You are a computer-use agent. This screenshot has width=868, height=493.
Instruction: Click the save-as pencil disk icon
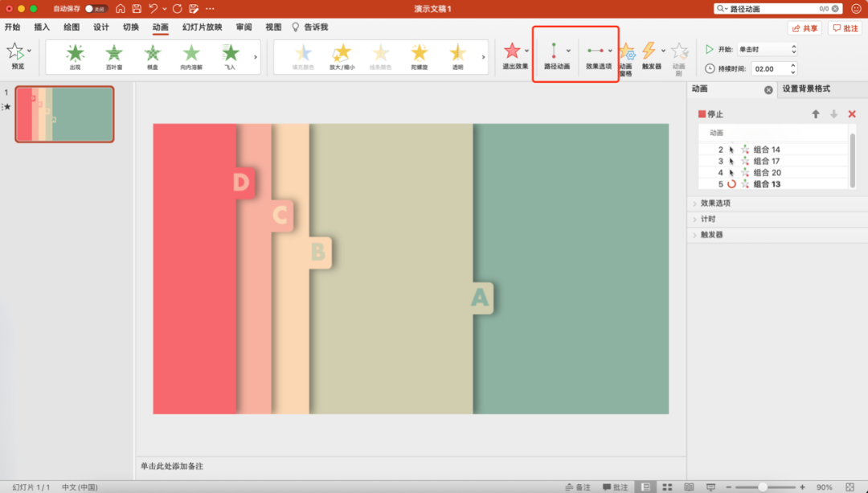(194, 8)
